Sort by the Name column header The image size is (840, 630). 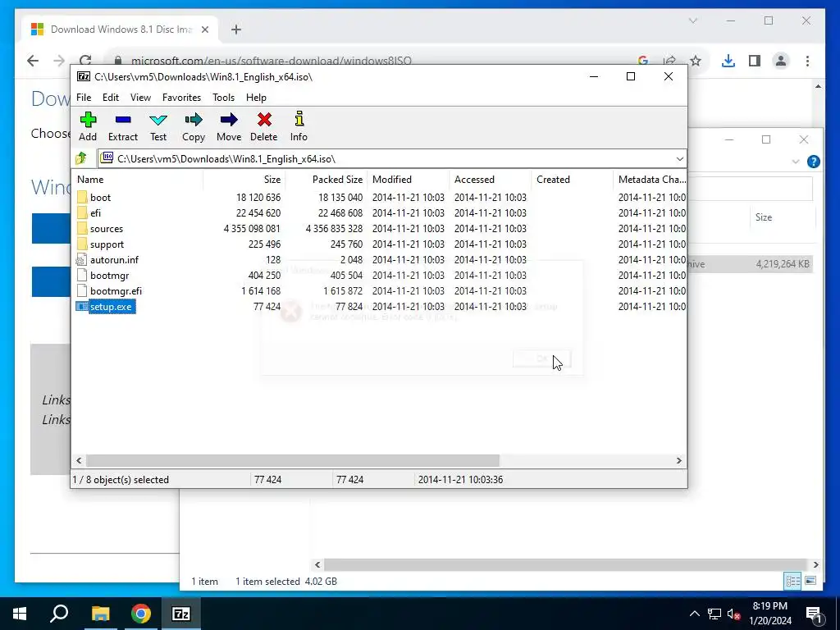pos(138,180)
